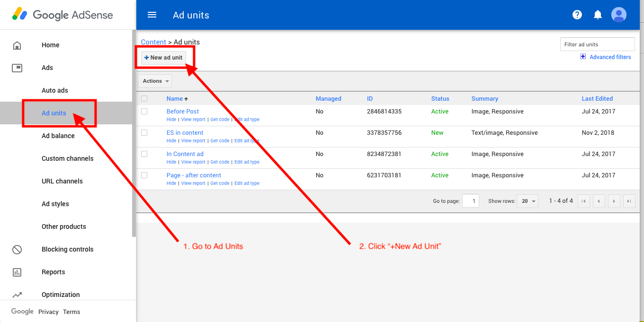Screen dimensions: 644x322
Task: Go to first page of results
Action: 583,201
